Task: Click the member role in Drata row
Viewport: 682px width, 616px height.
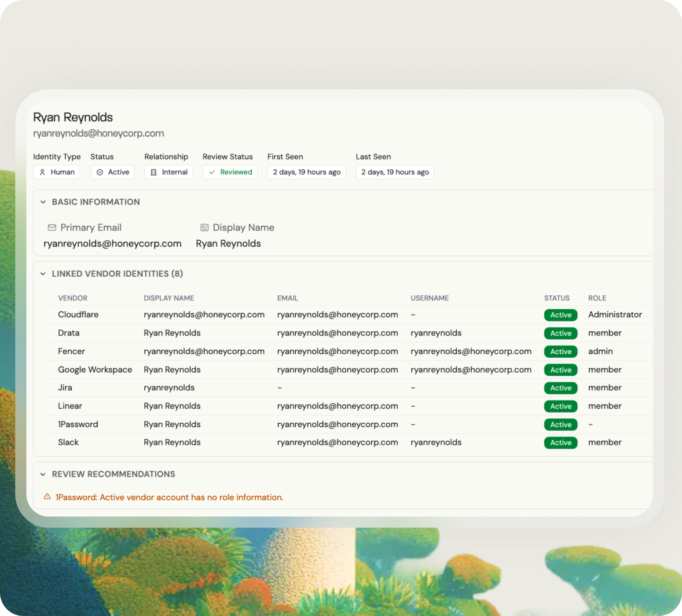Action: tap(605, 333)
